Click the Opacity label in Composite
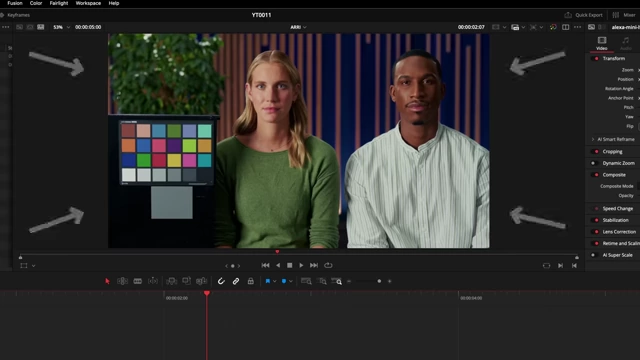Image resolution: width=640 pixels, height=360 pixels. click(626, 196)
